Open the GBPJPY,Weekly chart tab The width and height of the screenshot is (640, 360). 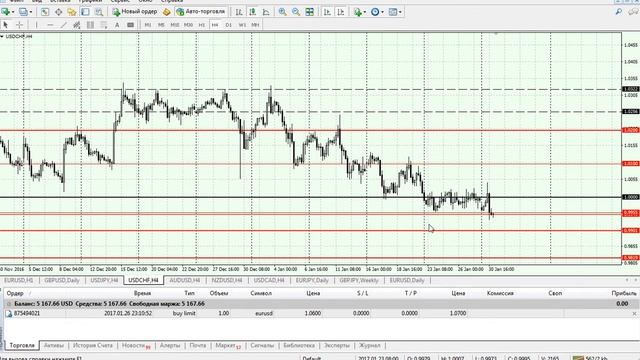(x=359, y=280)
